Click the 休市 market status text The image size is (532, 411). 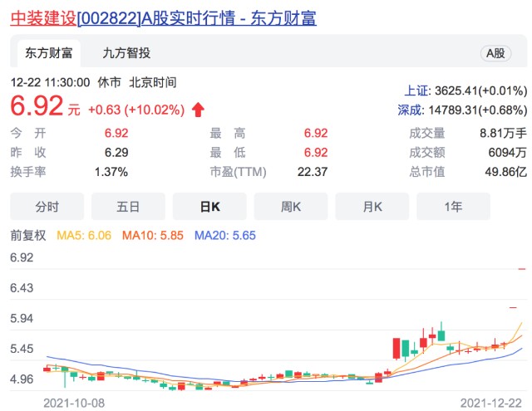tap(109, 82)
